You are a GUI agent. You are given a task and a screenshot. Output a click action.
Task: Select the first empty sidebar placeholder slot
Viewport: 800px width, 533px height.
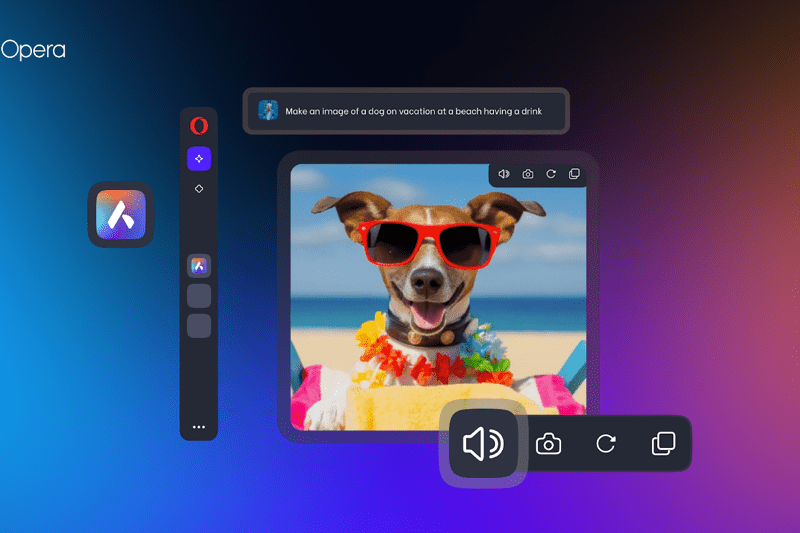tap(199, 295)
